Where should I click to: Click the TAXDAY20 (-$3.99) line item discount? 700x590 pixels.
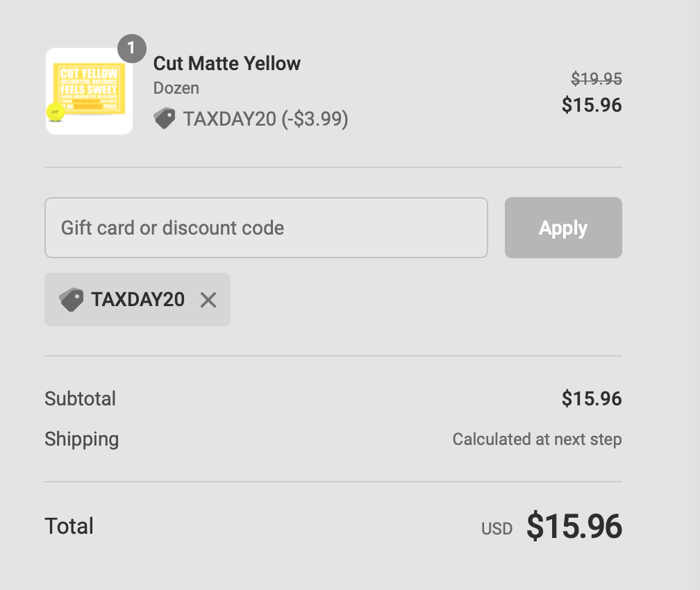(x=266, y=119)
